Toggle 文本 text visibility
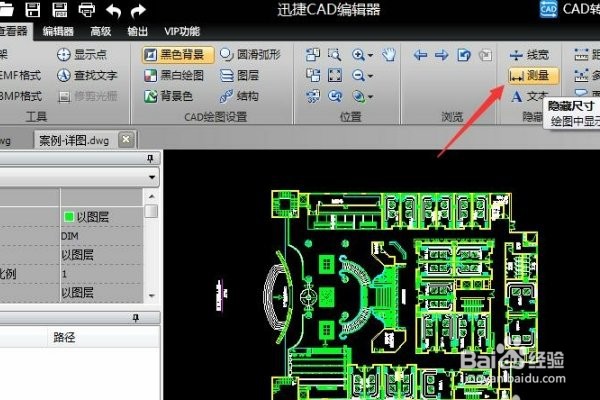The height and width of the screenshot is (400, 600). 529,96
